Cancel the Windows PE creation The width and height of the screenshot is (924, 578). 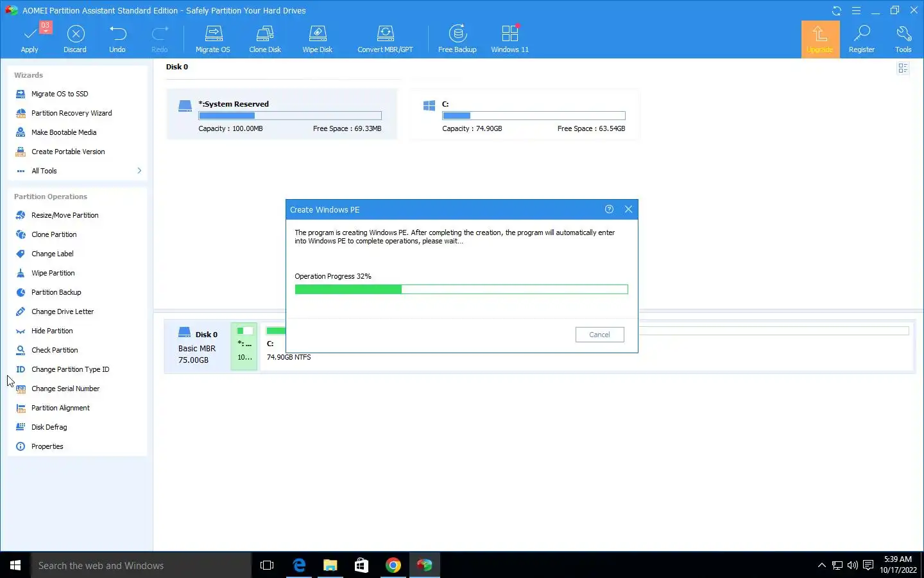click(x=599, y=335)
